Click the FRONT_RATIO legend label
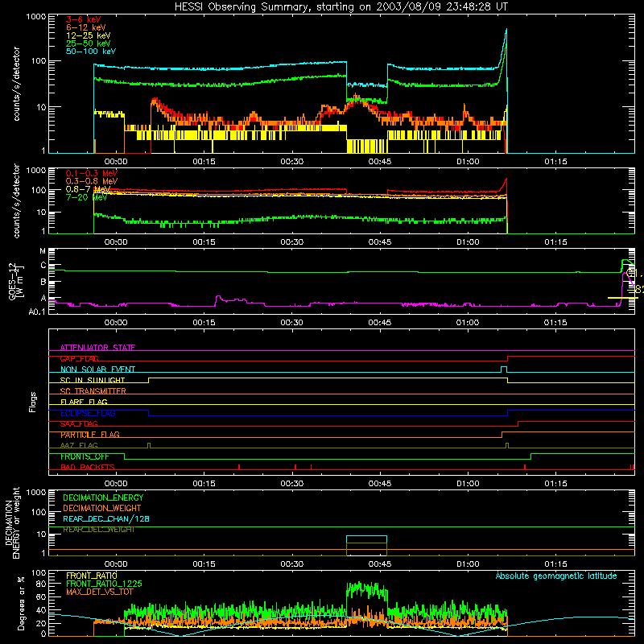The image size is (644, 644). coord(92,576)
